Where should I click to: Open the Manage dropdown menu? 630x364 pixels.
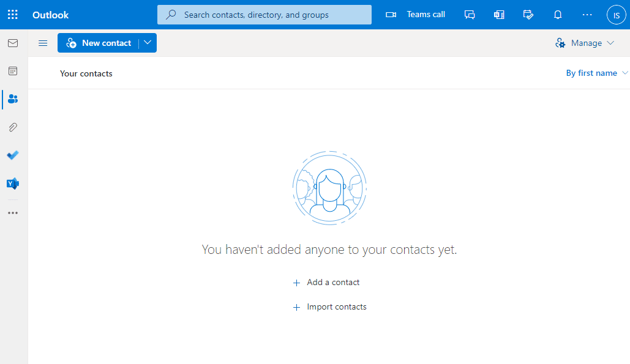[585, 43]
